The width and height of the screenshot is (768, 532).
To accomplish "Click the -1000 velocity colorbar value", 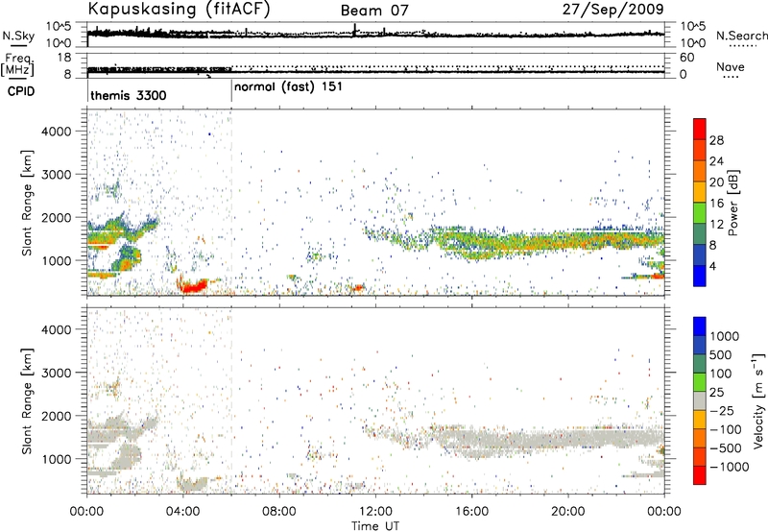I will coord(729,467).
